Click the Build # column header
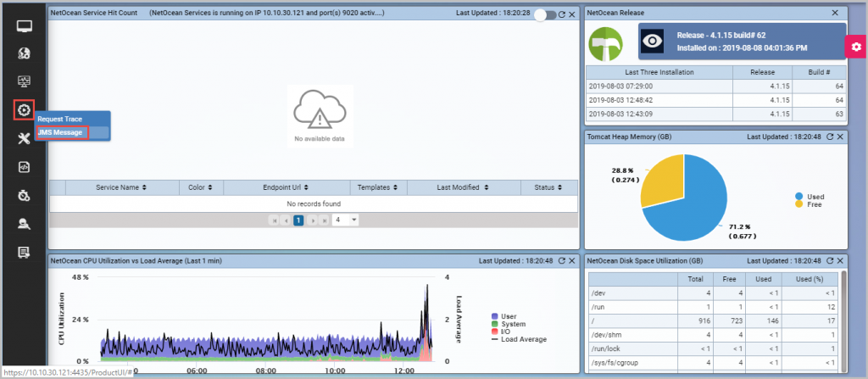868x379 pixels. point(820,72)
